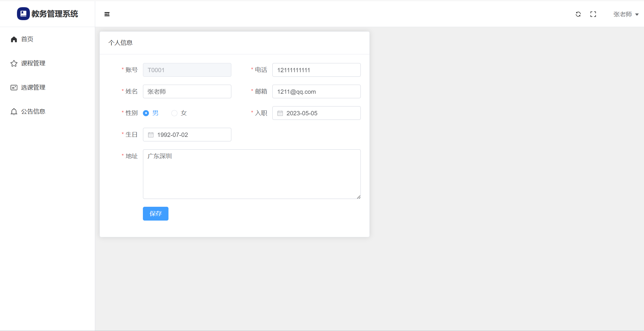Open the 生日 date picker field
644x331 pixels.
(187, 135)
